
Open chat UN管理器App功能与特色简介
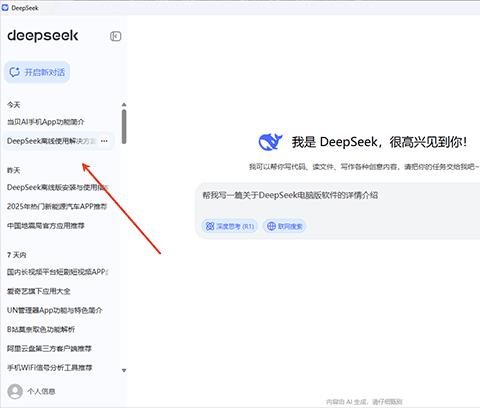55,310
